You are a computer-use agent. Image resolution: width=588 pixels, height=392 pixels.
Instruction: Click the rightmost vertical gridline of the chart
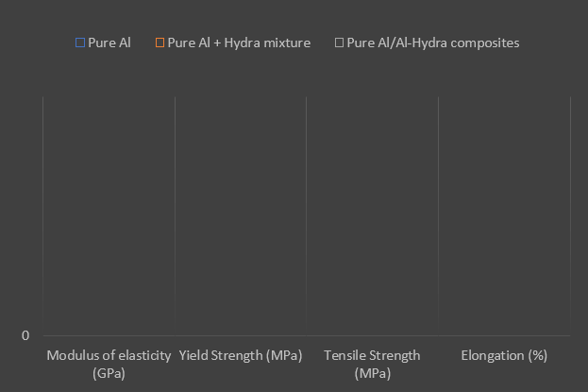(570, 215)
